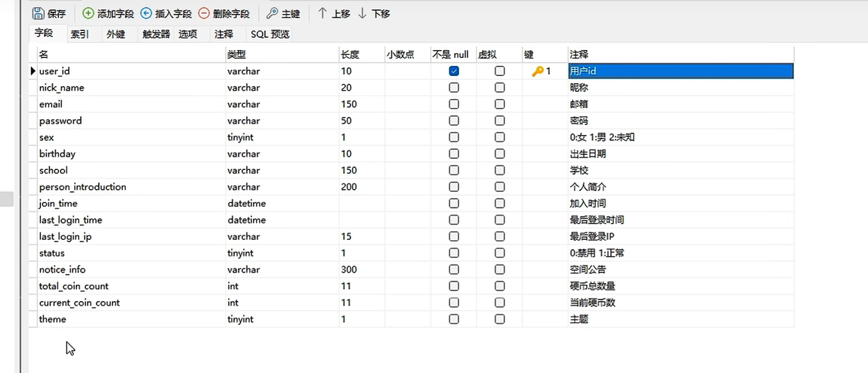
Task: Click the Move Up (上移) arrow icon
Action: 323,14
